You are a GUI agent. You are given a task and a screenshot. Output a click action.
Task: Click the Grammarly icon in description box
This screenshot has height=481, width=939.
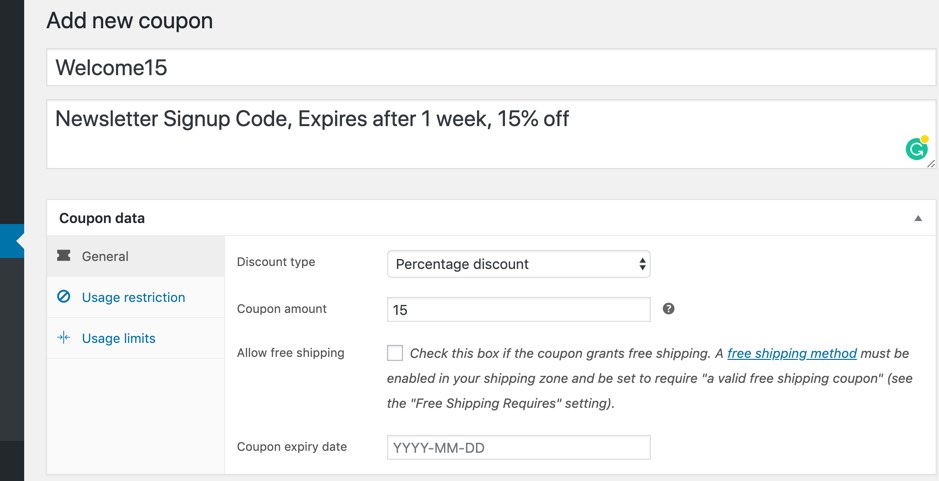click(x=916, y=149)
